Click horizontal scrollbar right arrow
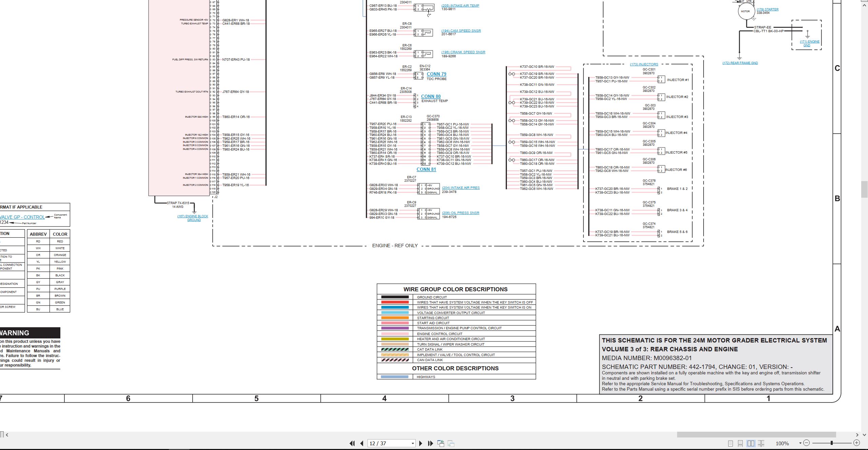The image size is (868, 450). click(x=857, y=435)
